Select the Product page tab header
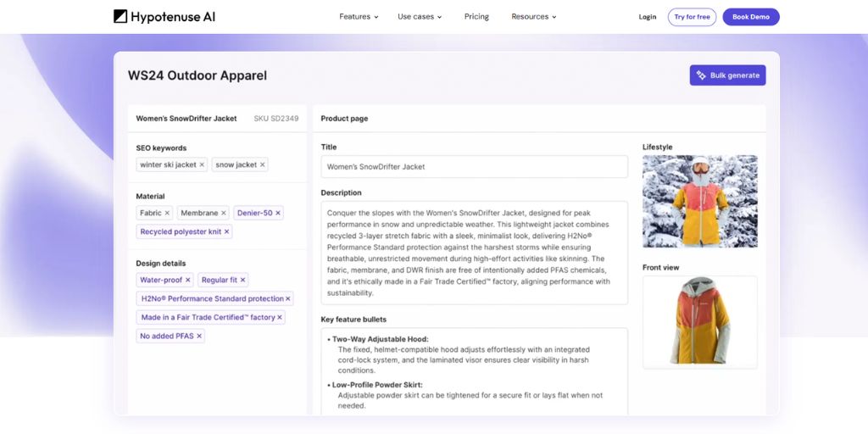Viewport: 868px width, 434px height. 344,119
